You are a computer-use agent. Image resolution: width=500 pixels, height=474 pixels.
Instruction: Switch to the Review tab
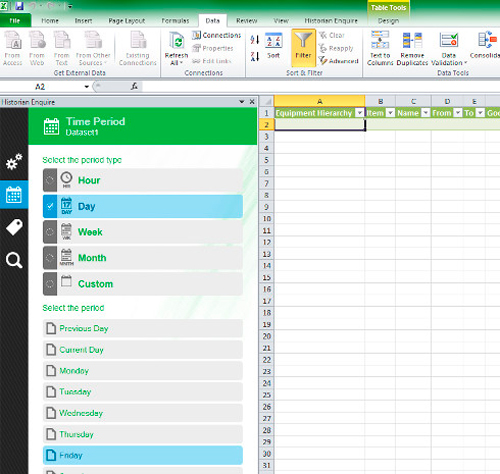point(247,21)
